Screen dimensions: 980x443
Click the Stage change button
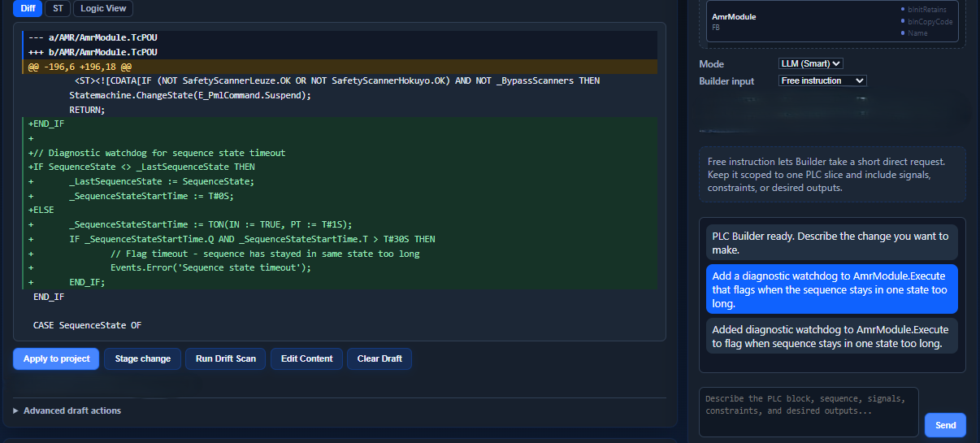pyautogui.click(x=142, y=358)
